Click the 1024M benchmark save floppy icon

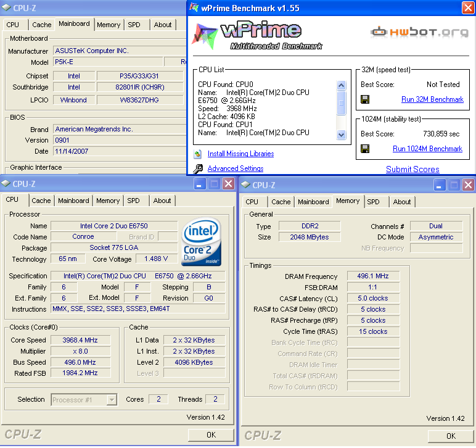point(365,149)
